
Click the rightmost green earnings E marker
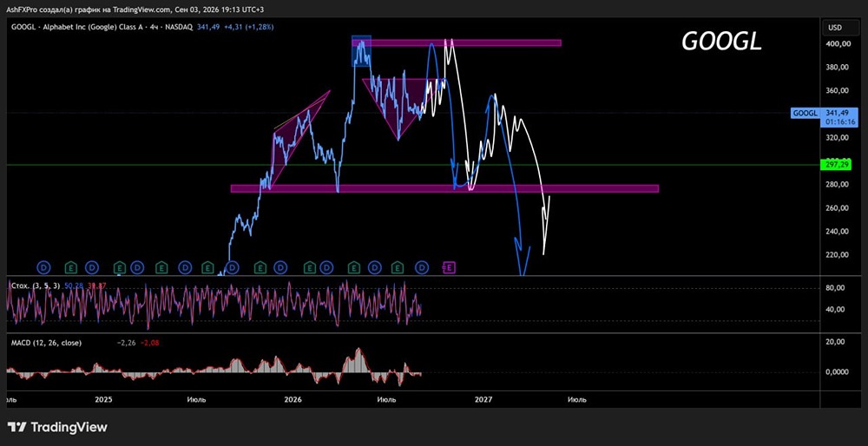point(397,268)
